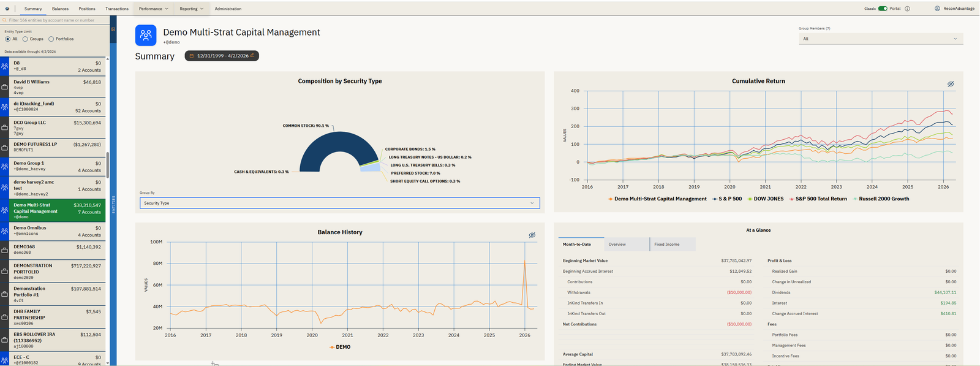Select the Portfolios radio button
Screen dimensions: 980x366
click(x=51, y=39)
